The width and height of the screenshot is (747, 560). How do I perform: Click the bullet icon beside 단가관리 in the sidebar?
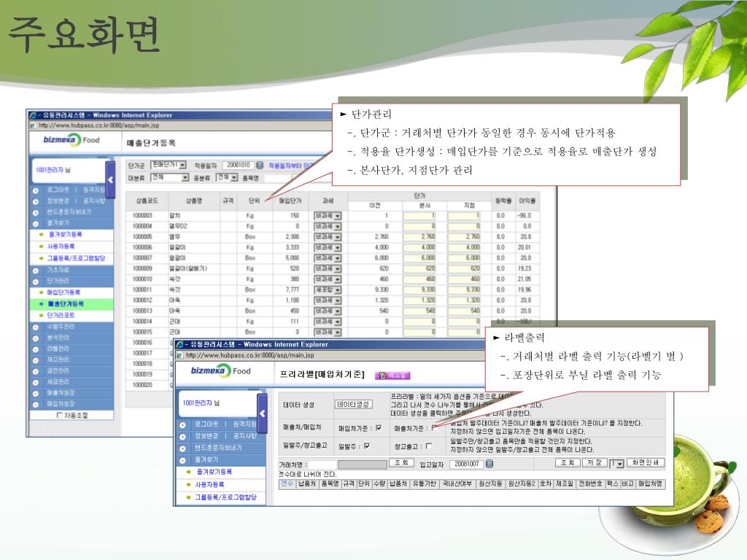point(36,281)
